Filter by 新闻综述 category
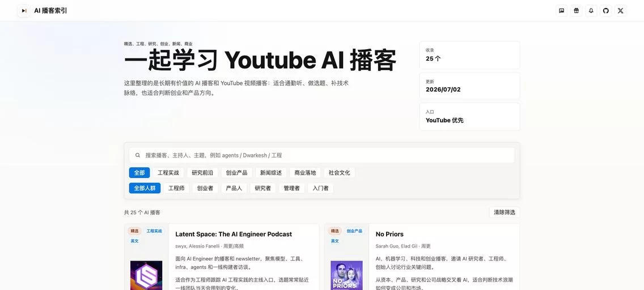This screenshot has height=290, width=644. 271,173
